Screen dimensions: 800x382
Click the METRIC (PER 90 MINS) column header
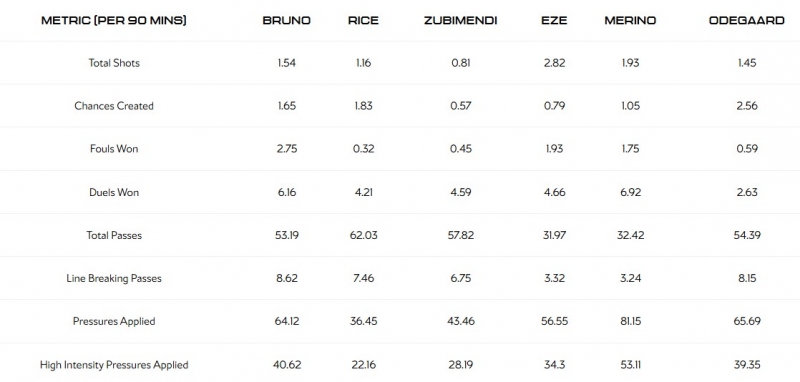click(114, 20)
